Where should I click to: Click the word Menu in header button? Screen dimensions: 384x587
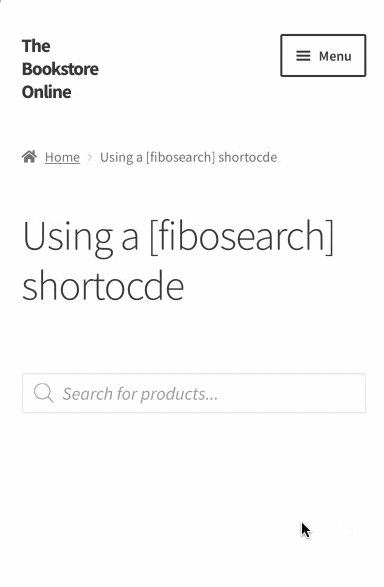click(335, 56)
